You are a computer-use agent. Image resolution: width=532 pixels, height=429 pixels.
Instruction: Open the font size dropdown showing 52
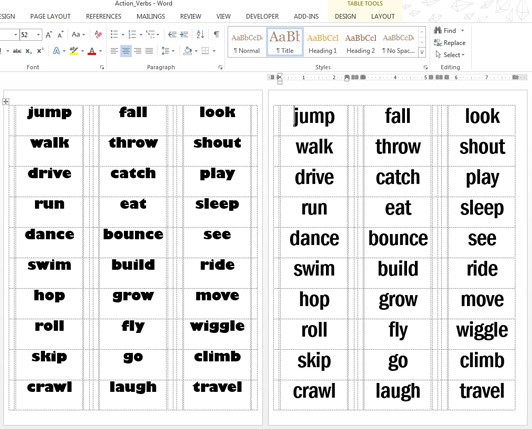coord(38,35)
